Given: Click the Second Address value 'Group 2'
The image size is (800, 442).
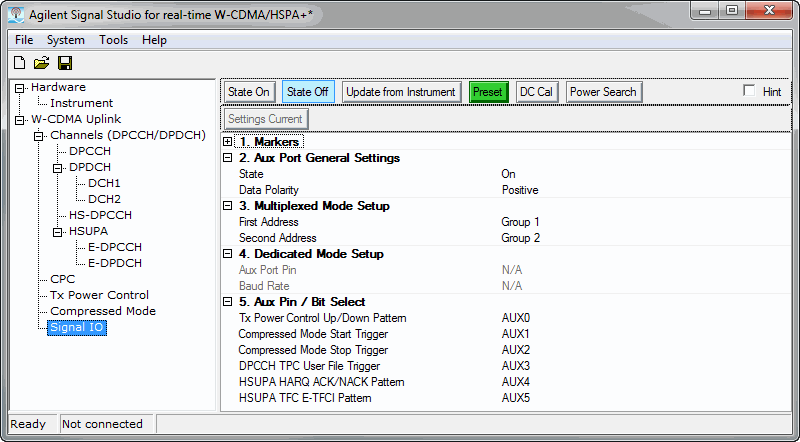Looking at the screenshot, I should (520, 238).
